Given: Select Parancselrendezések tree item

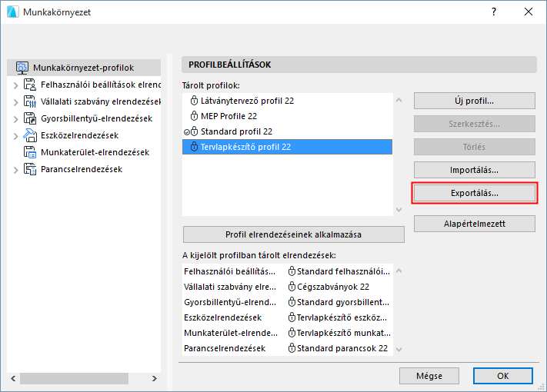Looking at the screenshot, I should pos(82,169).
